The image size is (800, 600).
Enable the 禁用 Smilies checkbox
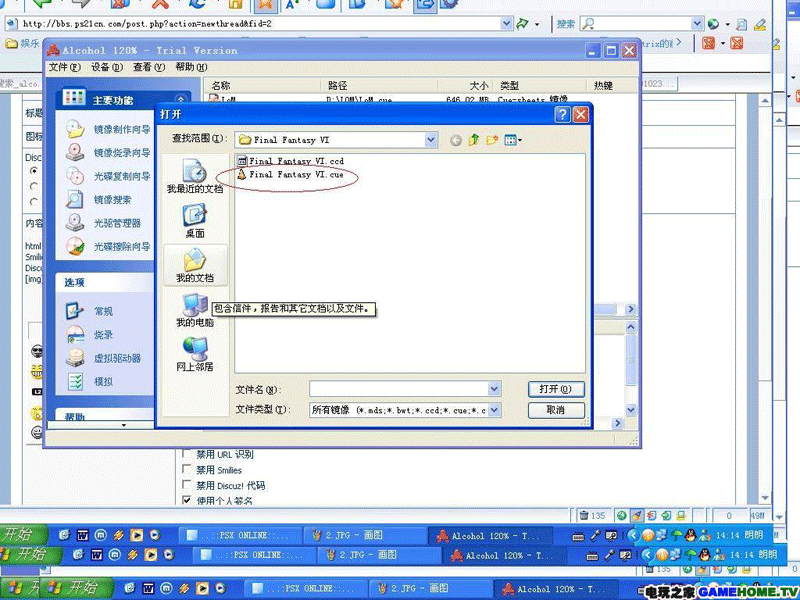187,469
